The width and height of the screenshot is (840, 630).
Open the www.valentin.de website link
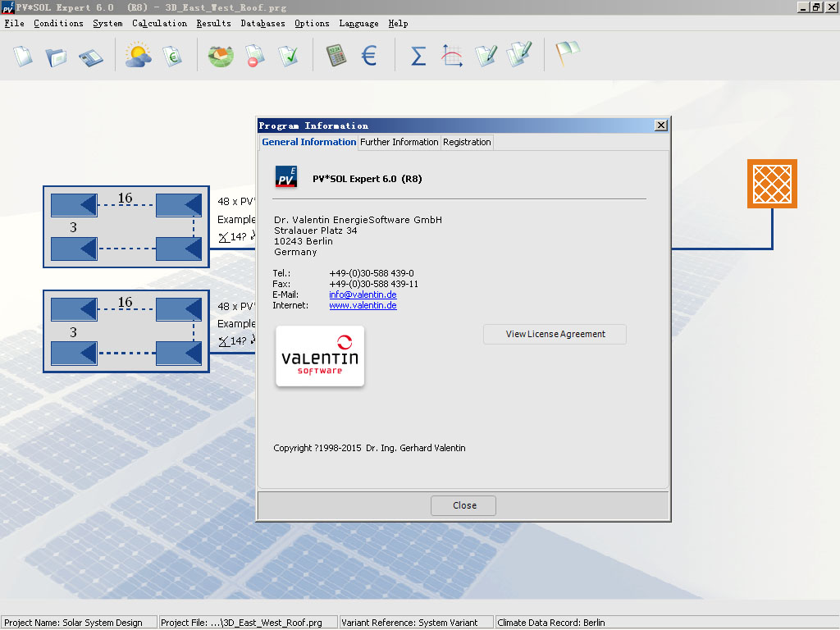click(363, 305)
